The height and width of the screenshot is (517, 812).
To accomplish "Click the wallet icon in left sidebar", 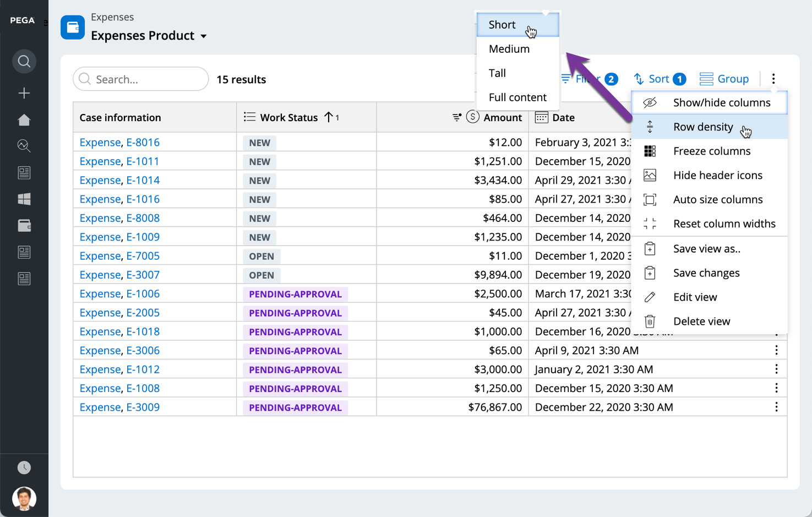I will pos(24,225).
